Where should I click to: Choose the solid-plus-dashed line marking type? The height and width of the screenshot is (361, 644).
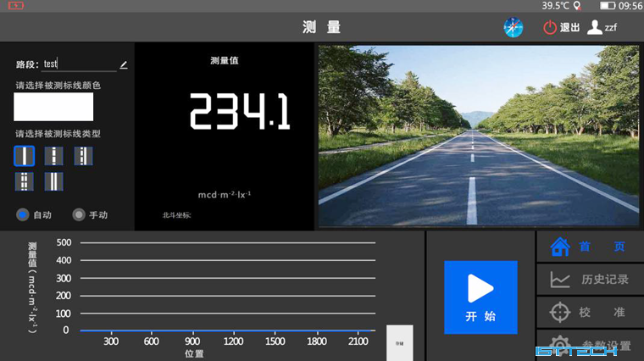coord(83,156)
